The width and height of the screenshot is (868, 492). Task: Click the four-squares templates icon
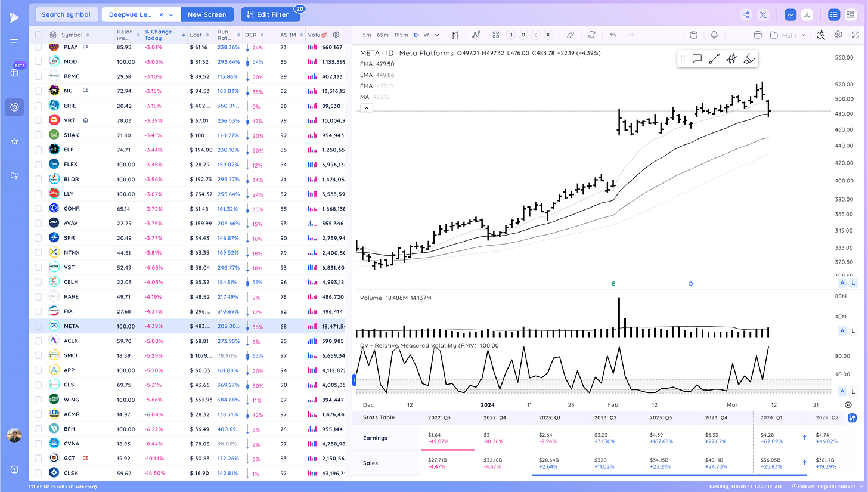pyautogui.click(x=496, y=35)
